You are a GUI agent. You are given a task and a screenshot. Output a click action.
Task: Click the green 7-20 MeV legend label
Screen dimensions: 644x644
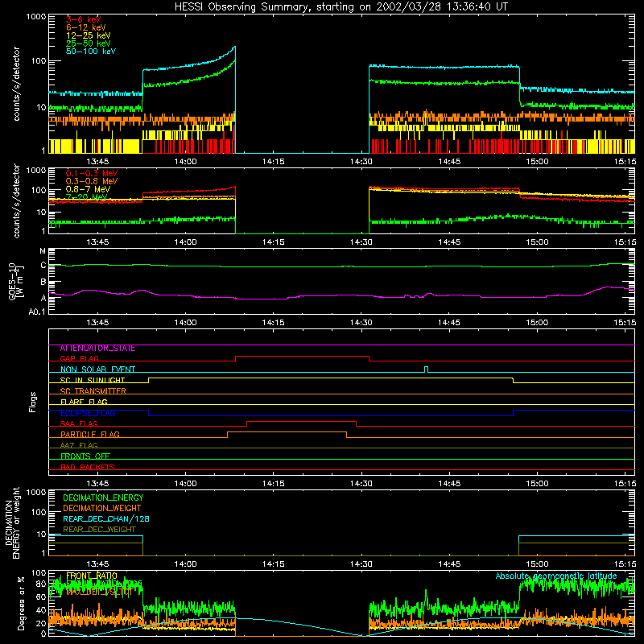(86, 197)
